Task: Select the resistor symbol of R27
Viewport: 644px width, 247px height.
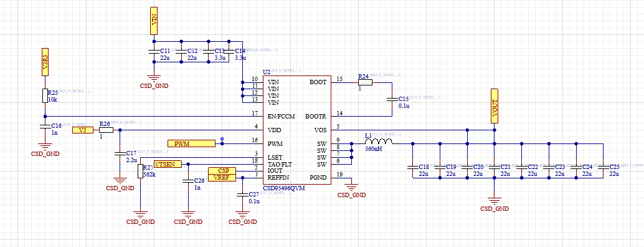Action: click(141, 171)
